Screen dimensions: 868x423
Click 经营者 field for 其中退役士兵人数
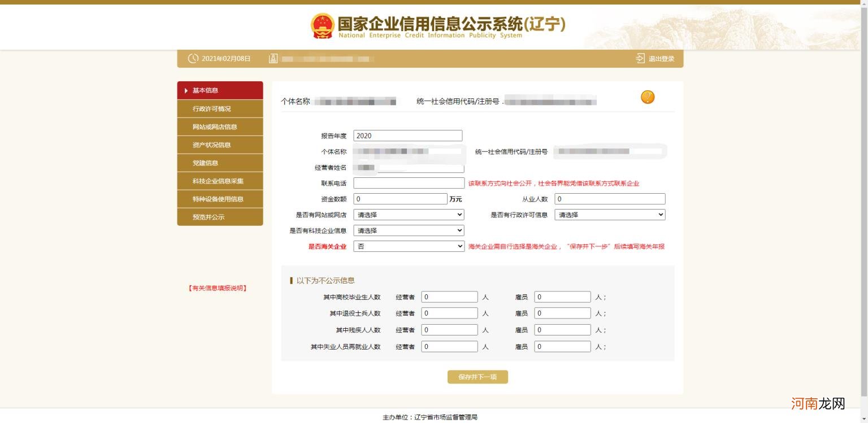tap(450, 313)
